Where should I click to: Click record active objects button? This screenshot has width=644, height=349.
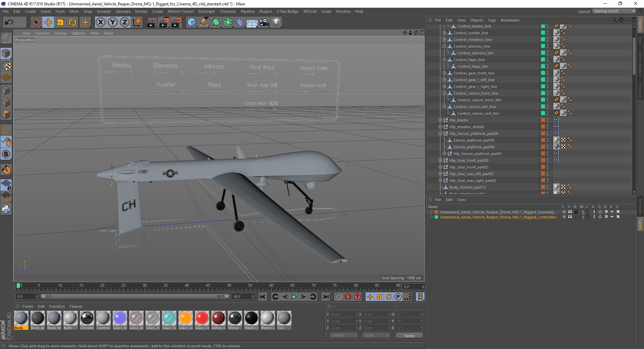pos(338,297)
